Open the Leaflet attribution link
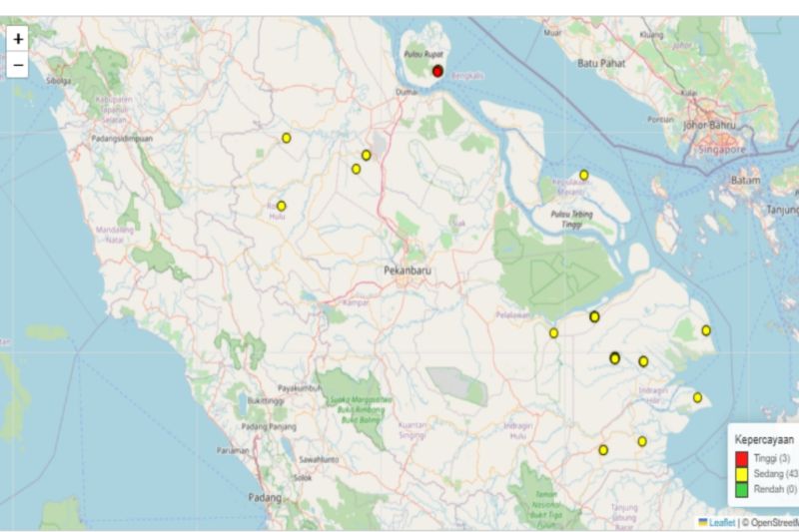Viewport: 799px width, 532px height. [720, 522]
